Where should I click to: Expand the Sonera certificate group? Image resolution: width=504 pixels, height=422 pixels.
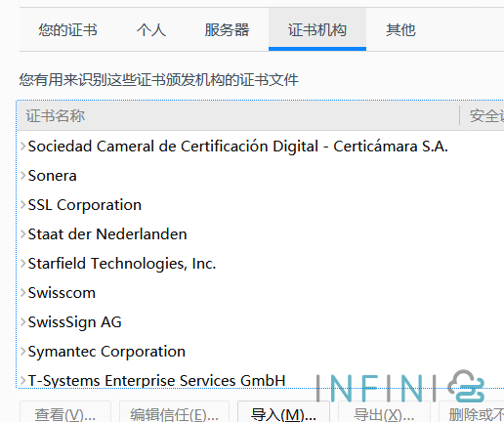coord(22,176)
